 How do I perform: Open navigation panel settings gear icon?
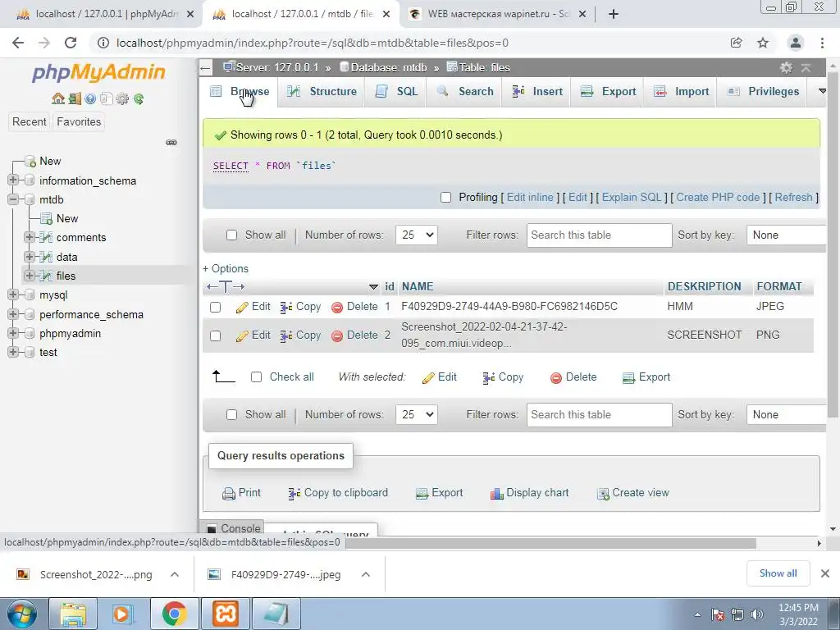pyautogui.click(x=123, y=98)
